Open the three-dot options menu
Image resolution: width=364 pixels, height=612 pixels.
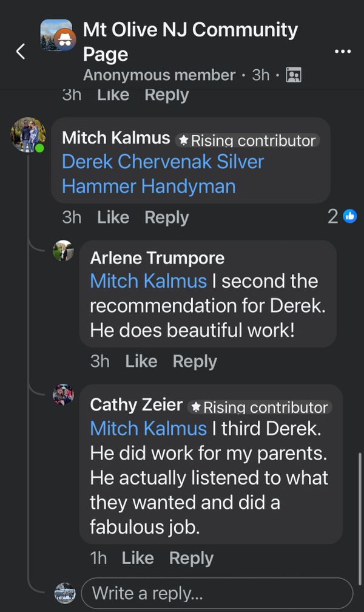[x=343, y=51]
